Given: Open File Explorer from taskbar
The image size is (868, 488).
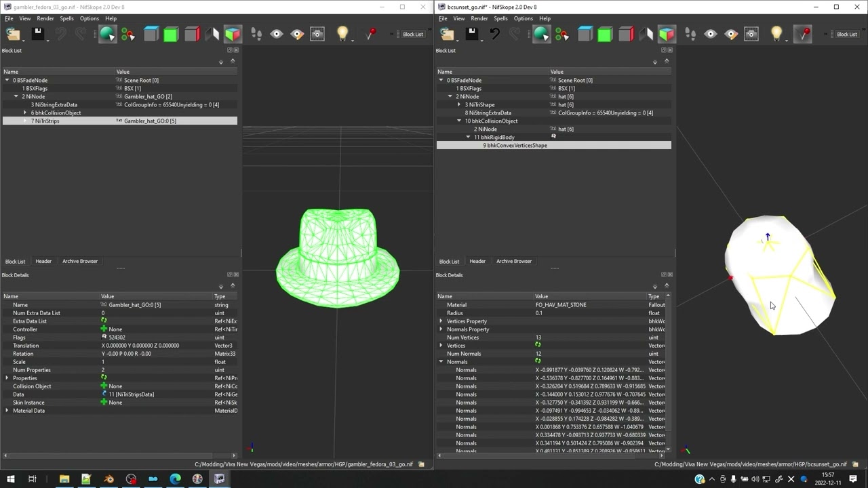Looking at the screenshot, I should (64, 479).
